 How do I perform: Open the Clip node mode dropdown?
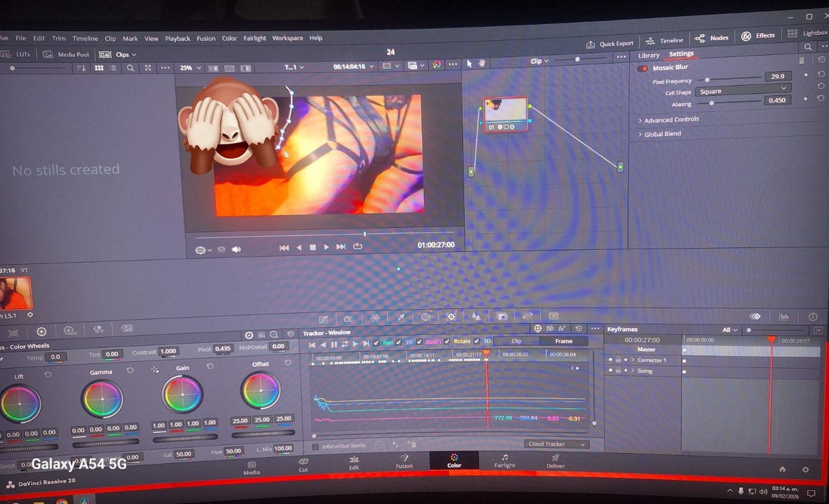[x=540, y=61]
